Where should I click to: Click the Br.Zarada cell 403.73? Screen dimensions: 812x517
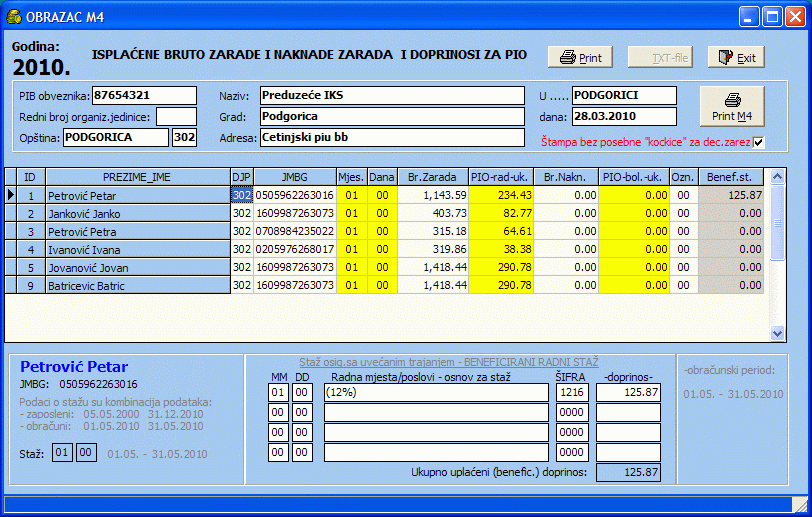pos(433,213)
